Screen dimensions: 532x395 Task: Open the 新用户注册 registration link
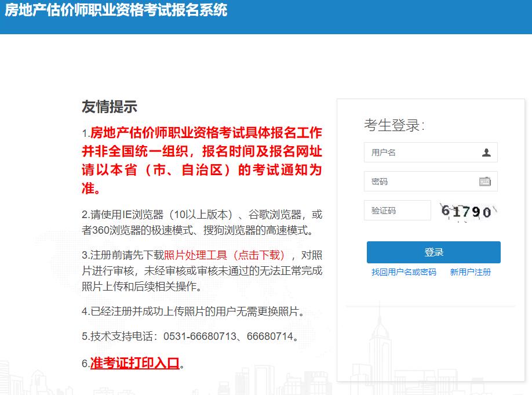coord(471,272)
